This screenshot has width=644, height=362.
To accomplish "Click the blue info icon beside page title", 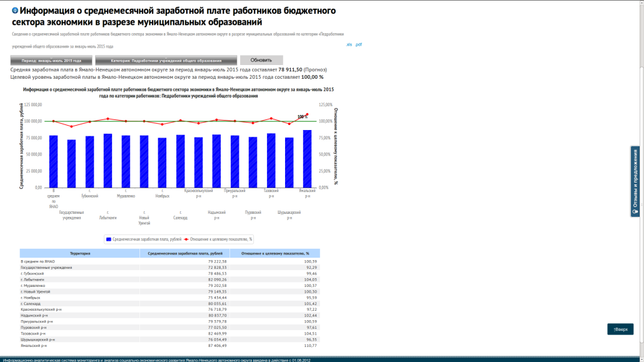I will pos(15,10).
